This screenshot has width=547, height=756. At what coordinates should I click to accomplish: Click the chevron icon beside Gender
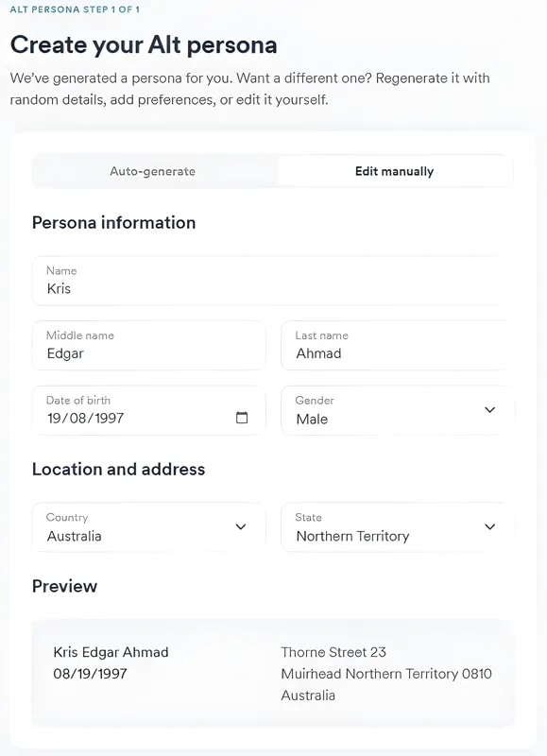coord(490,410)
